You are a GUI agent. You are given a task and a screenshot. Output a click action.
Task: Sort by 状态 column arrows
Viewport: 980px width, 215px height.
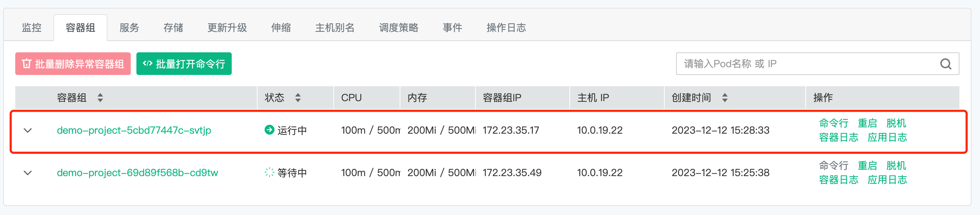coord(298,98)
